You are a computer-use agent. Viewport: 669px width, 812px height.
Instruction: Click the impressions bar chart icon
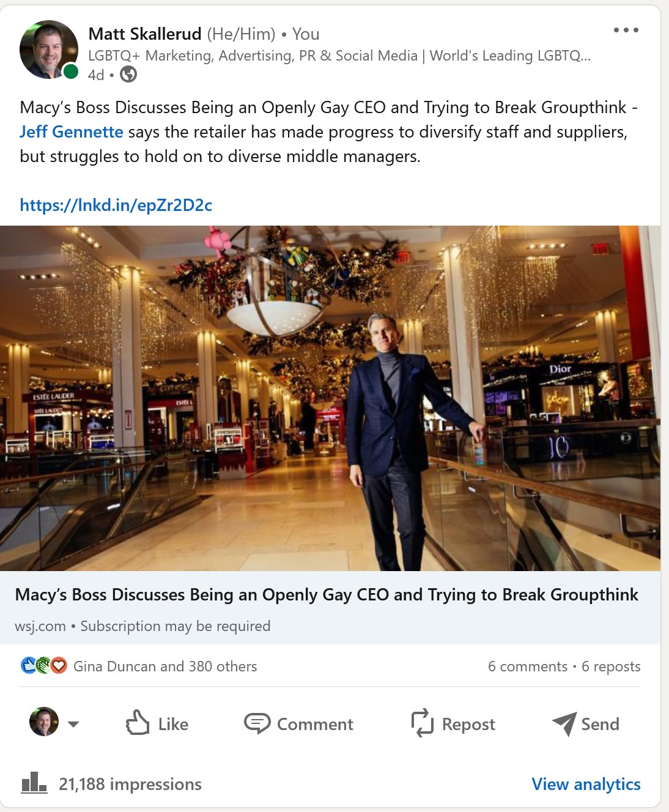[x=34, y=783]
